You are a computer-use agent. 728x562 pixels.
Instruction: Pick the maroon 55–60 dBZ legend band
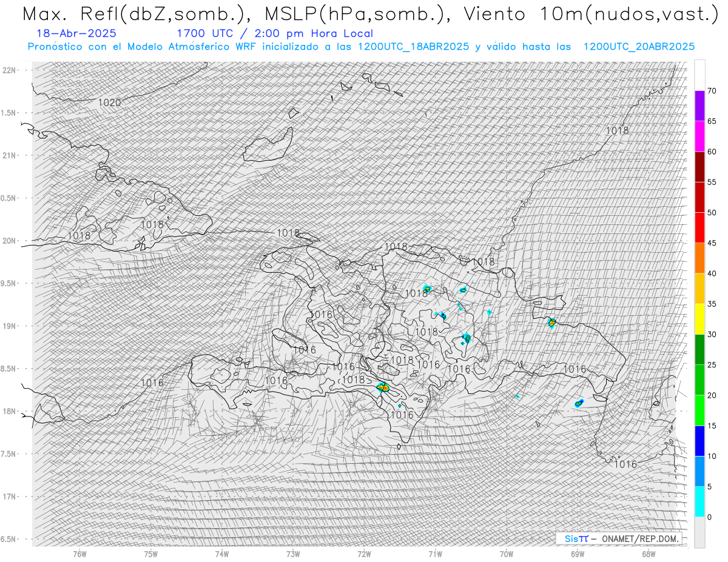(x=699, y=167)
